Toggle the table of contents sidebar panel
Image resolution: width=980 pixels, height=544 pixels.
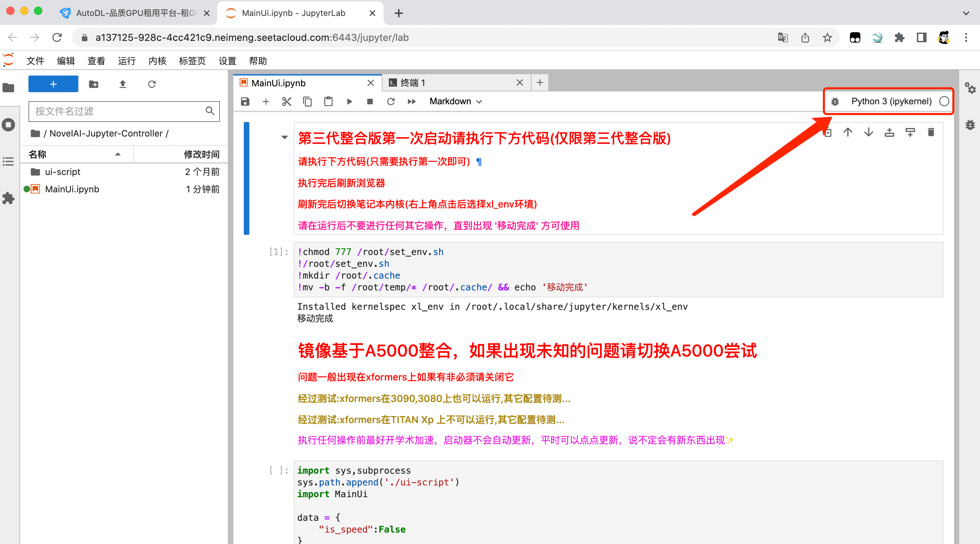[x=8, y=161]
